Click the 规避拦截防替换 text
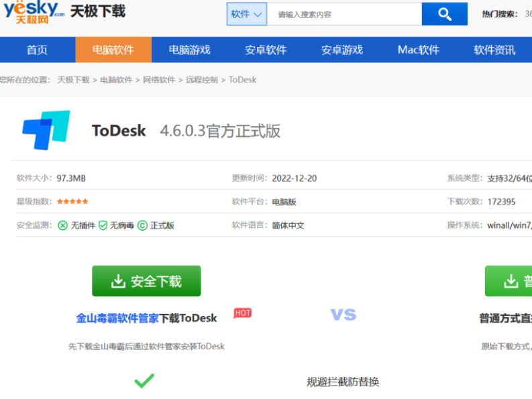The image size is (532, 399). click(x=343, y=382)
